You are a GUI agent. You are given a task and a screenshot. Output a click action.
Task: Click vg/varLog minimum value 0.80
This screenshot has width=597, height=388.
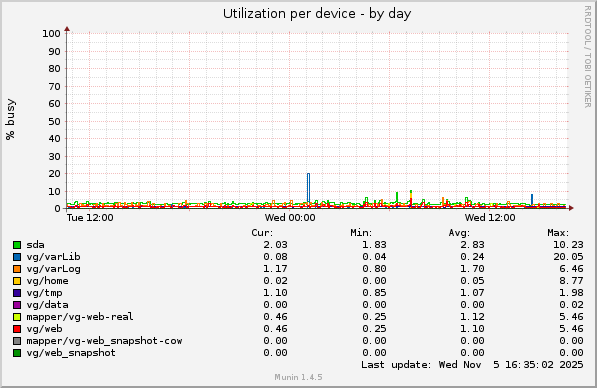(374, 269)
